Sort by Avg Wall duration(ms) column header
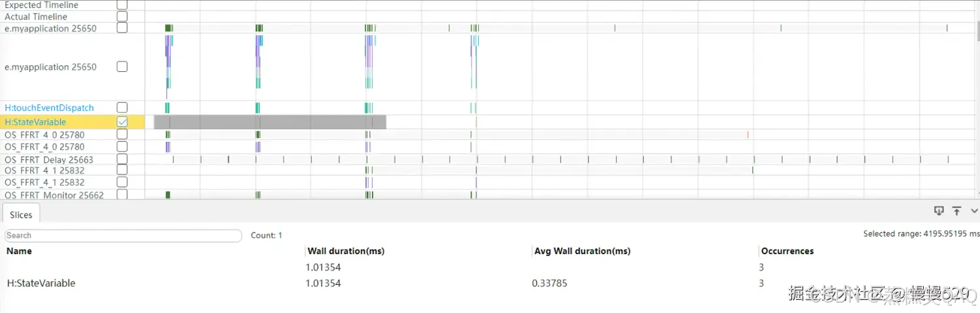The width and height of the screenshot is (980, 313). [582, 251]
